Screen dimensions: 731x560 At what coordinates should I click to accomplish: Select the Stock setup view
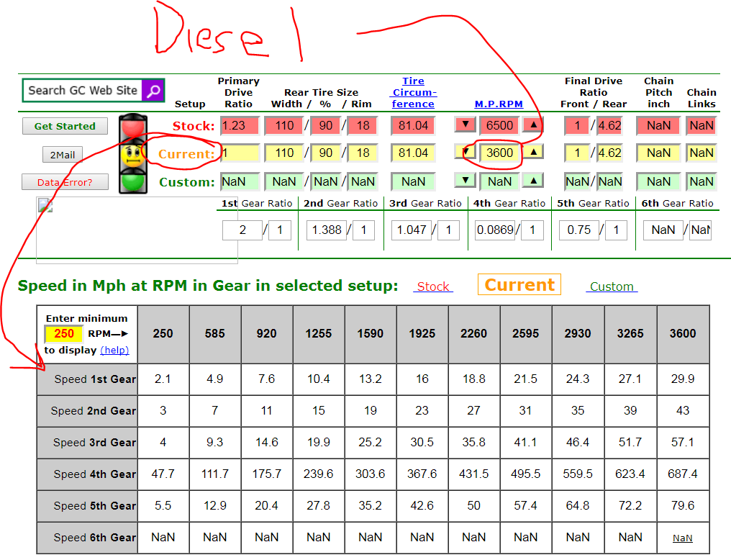tap(432, 286)
